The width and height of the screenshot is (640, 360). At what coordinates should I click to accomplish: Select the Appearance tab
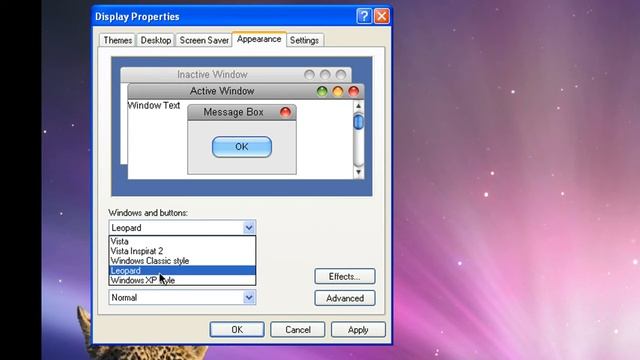pyautogui.click(x=259, y=39)
